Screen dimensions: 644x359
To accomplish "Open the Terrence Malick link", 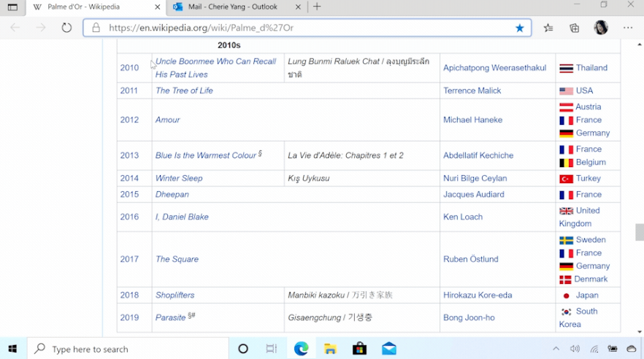I will [474, 90].
